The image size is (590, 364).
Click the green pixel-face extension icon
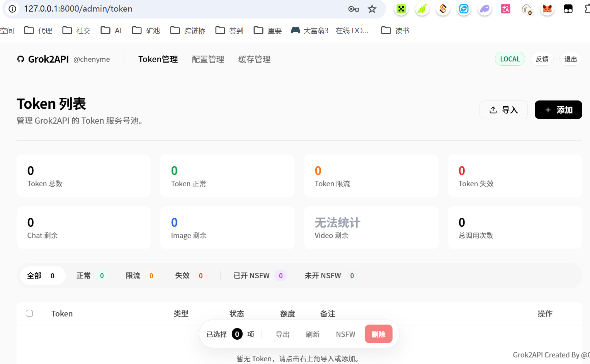point(401,9)
